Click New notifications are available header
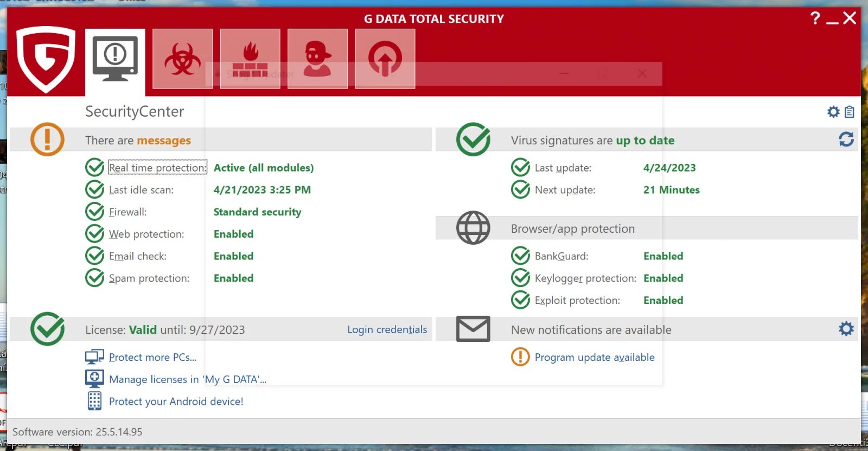The width and height of the screenshot is (868, 451). coord(591,330)
